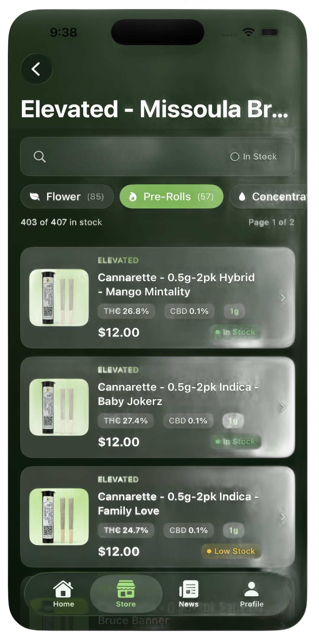The image size is (319, 644).
Task: Open the Home tab icon
Action: coord(63,589)
